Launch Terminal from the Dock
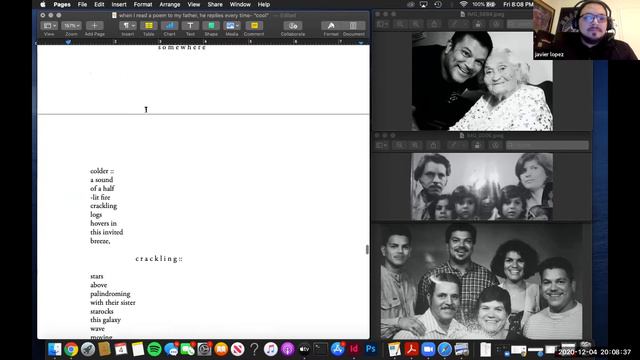This screenshot has width=640, height=360. coord(320,349)
